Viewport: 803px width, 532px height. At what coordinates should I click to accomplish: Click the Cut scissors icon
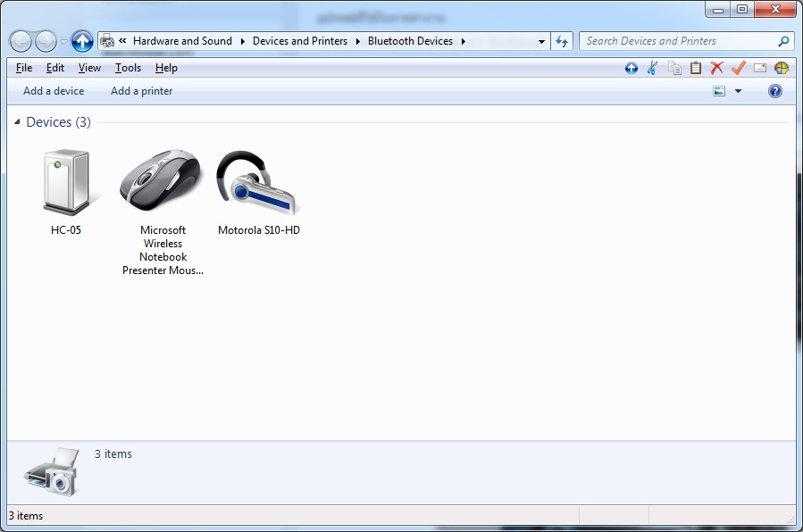pyautogui.click(x=652, y=68)
